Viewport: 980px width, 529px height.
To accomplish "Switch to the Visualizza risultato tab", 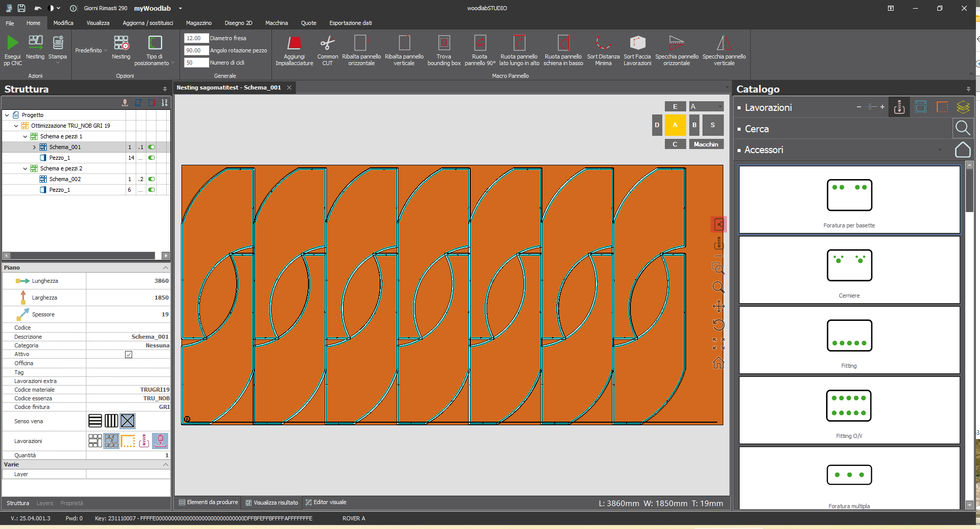I will tap(272, 503).
